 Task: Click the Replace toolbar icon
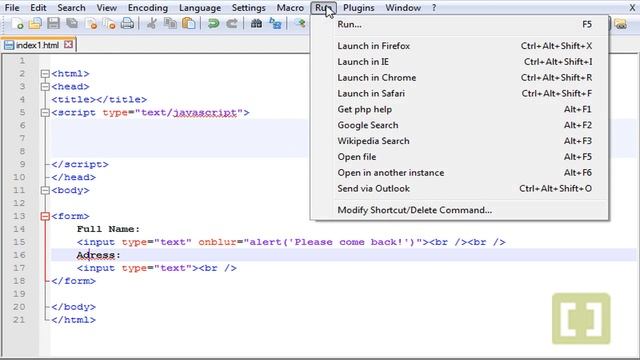tap(275, 24)
